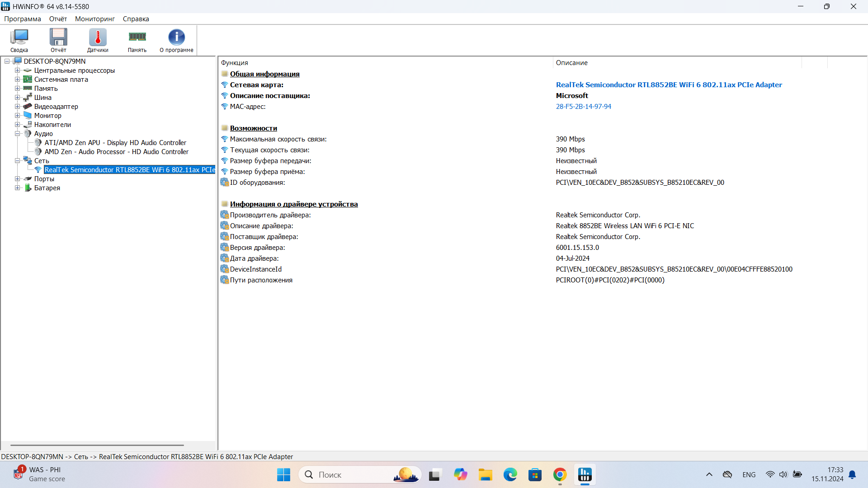Screen dimensions: 868x488
Task: Expand the Центральные процессоры tree node
Action: (x=17, y=70)
